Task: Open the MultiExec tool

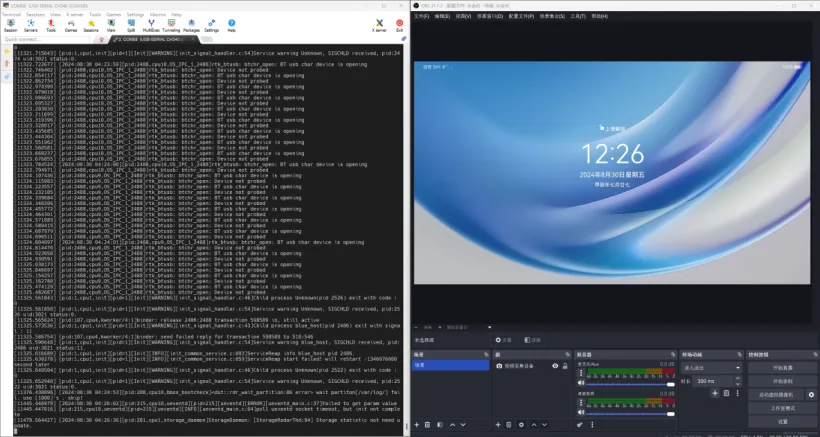Action: [x=150, y=24]
